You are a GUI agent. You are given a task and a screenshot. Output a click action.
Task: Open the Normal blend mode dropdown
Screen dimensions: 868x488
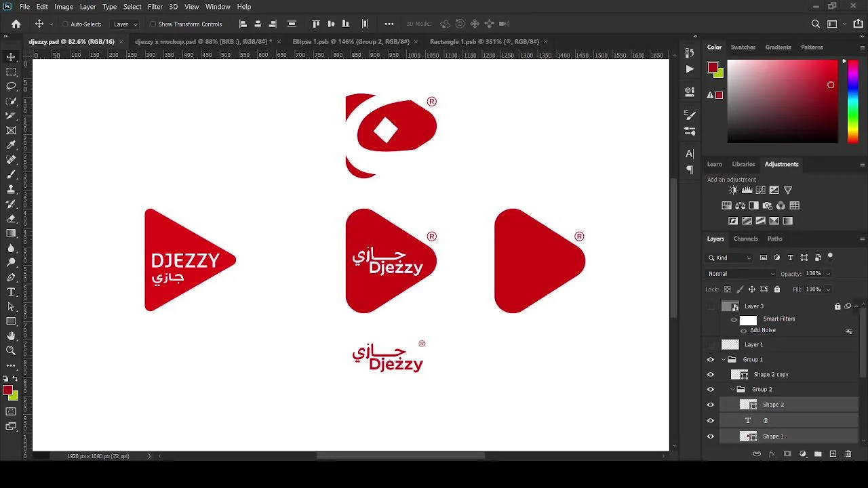tap(741, 274)
